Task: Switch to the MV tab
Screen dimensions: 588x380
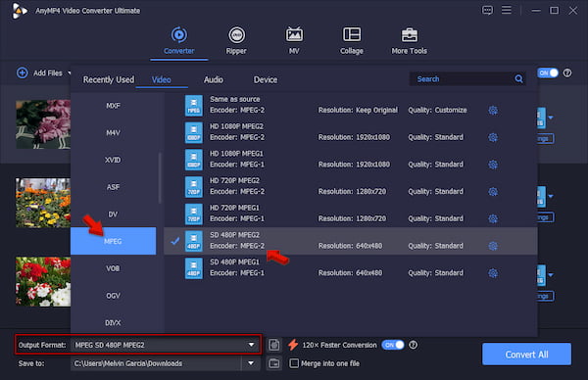Action: coord(294,40)
